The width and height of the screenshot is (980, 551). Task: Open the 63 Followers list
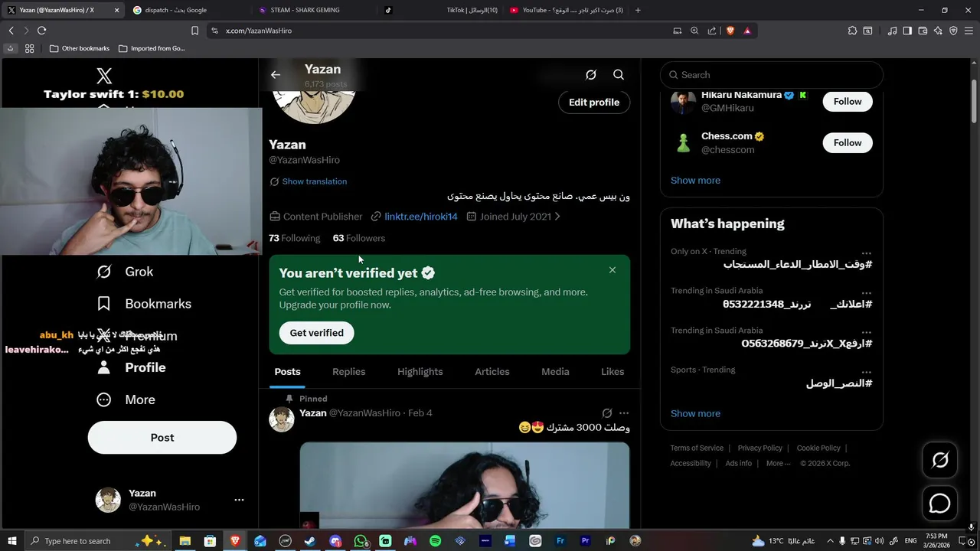[x=359, y=238]
